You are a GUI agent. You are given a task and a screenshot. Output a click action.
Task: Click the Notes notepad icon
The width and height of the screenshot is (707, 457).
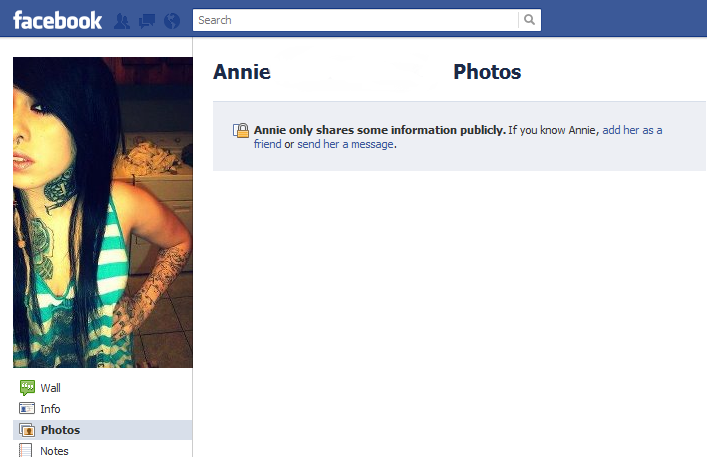pos(26,450)
